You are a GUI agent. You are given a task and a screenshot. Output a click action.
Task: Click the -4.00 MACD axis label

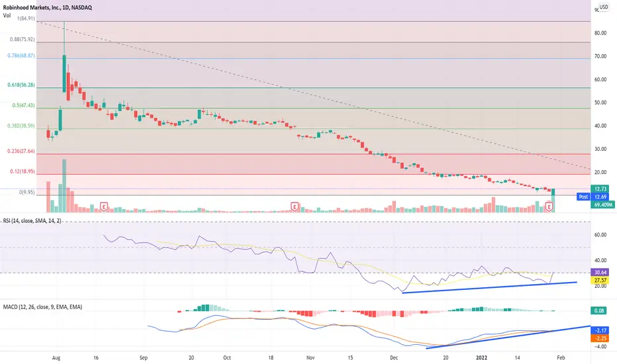tap(600, 347)
